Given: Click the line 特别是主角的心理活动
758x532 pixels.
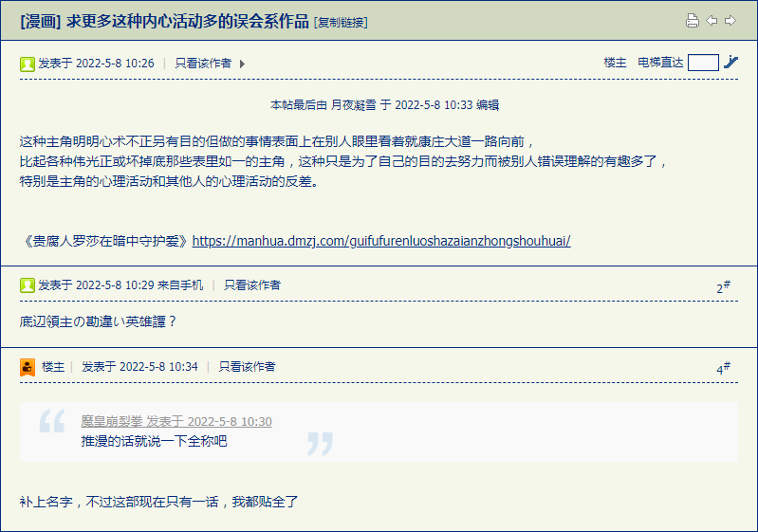Looking at the screenshot, I should coord(169,181).
